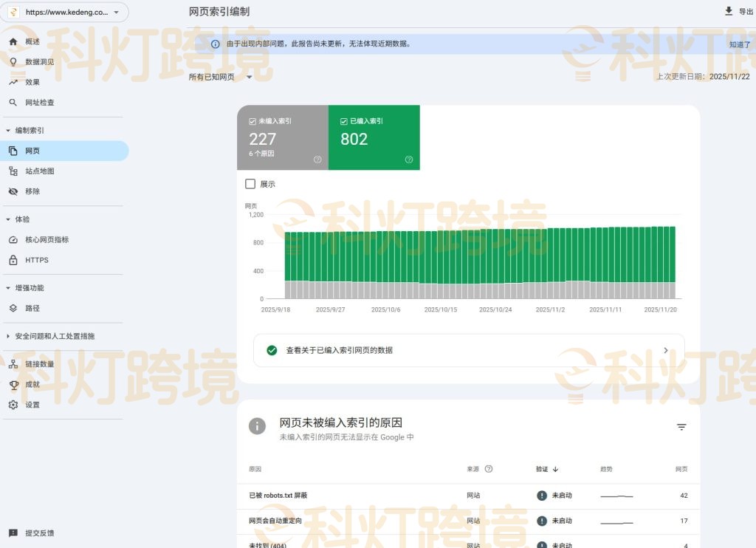Toggle the 已编入索引 checkbox
The width and height of the screenshot is (756, 548).
(344, 122)
